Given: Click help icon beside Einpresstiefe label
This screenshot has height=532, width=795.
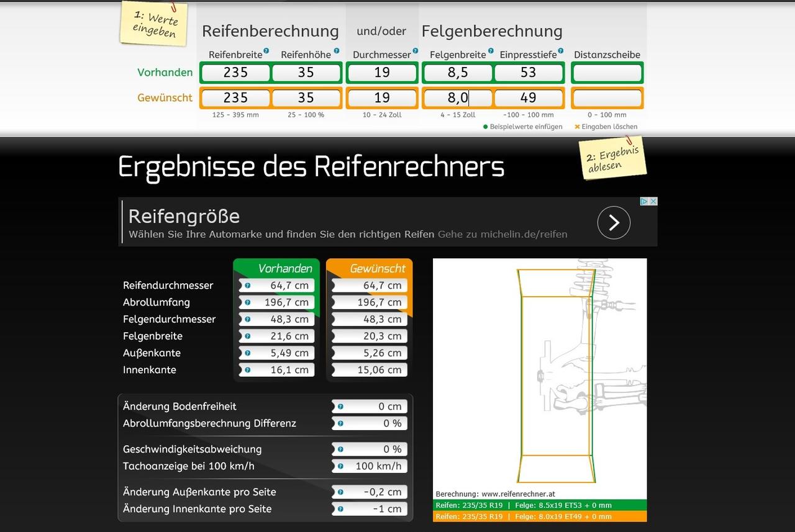Looking at the screenshot, I should click(561, 51).
